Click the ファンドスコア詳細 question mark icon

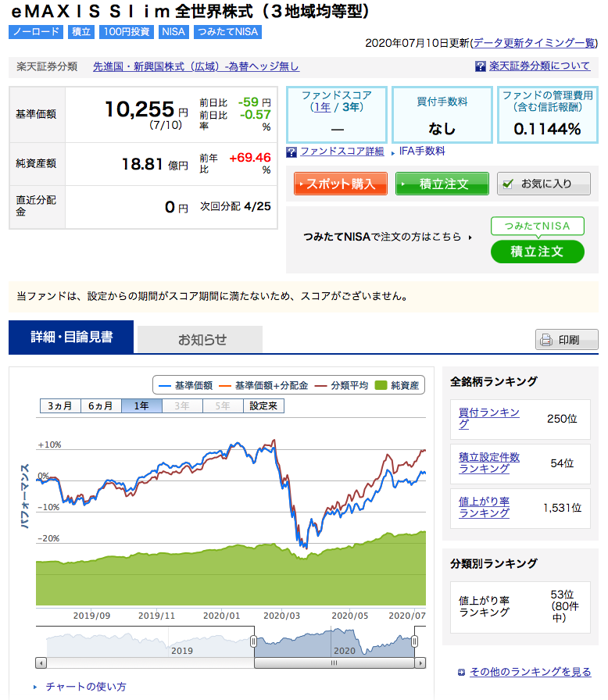point(291,152)
